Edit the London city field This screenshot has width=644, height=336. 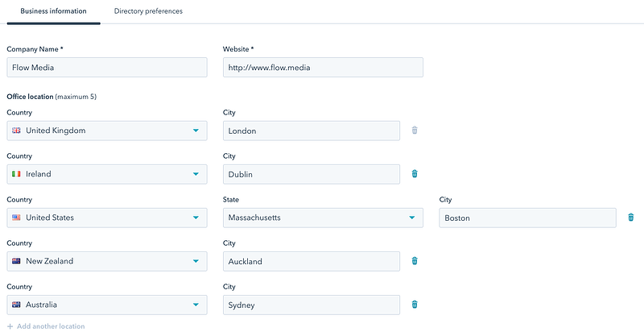tap(312, 131)
